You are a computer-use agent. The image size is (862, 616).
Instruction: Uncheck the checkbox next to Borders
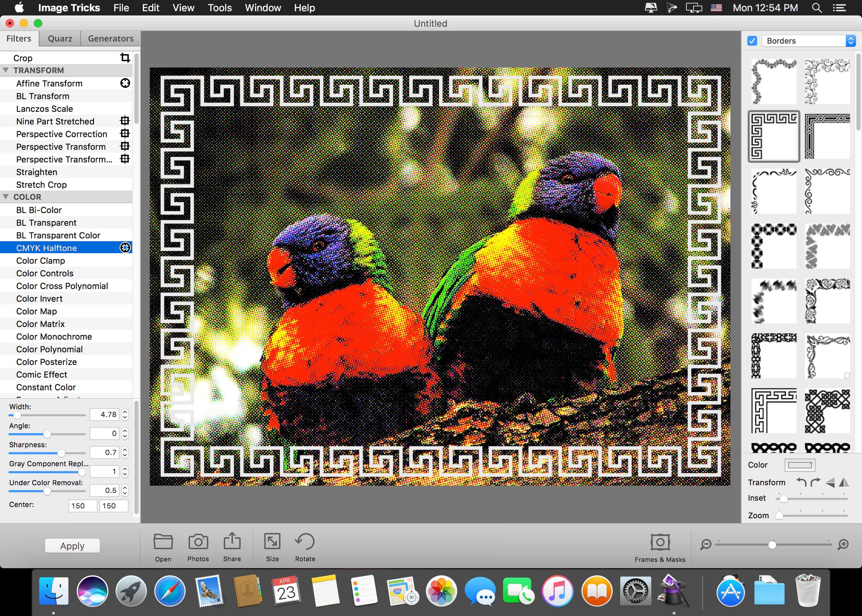pos(752,41)
